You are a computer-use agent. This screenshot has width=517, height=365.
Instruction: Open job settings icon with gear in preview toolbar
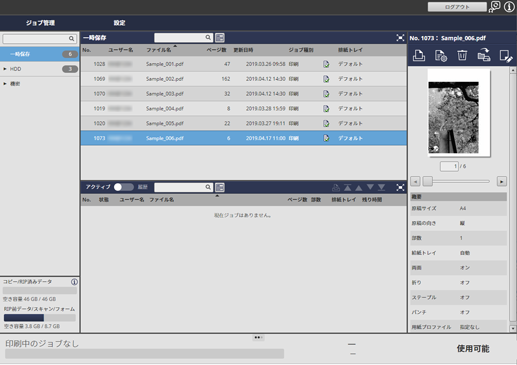click(441, 55)
